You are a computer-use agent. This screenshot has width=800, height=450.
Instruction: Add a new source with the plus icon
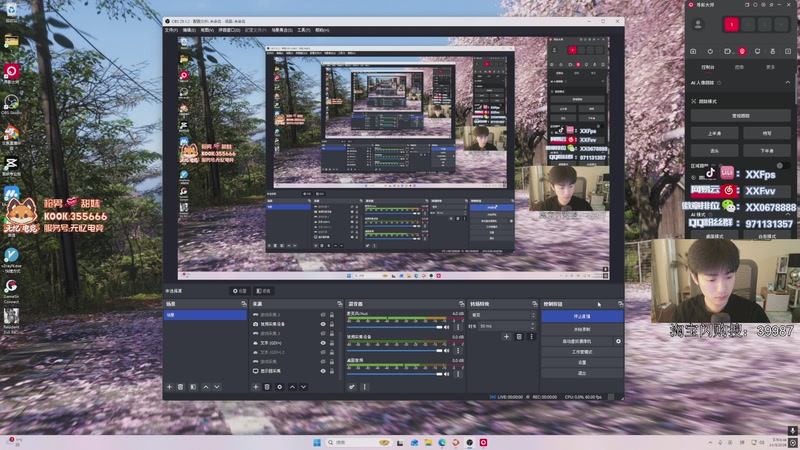point(256,387)
